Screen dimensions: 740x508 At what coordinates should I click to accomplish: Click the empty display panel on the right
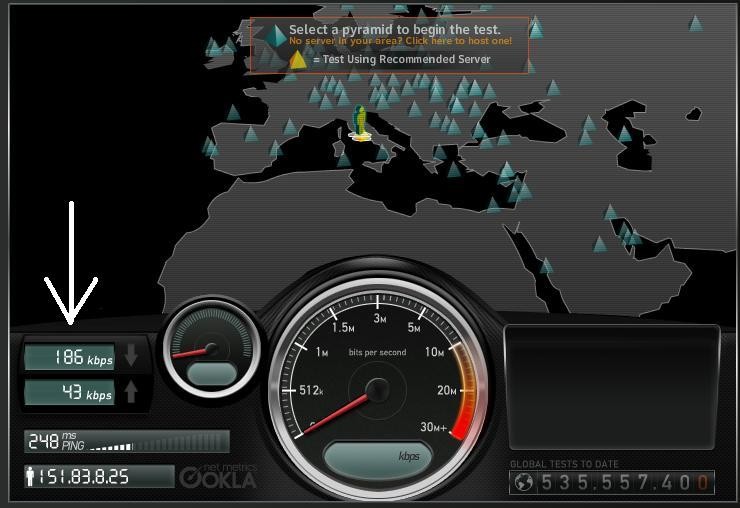coord(613,387)
